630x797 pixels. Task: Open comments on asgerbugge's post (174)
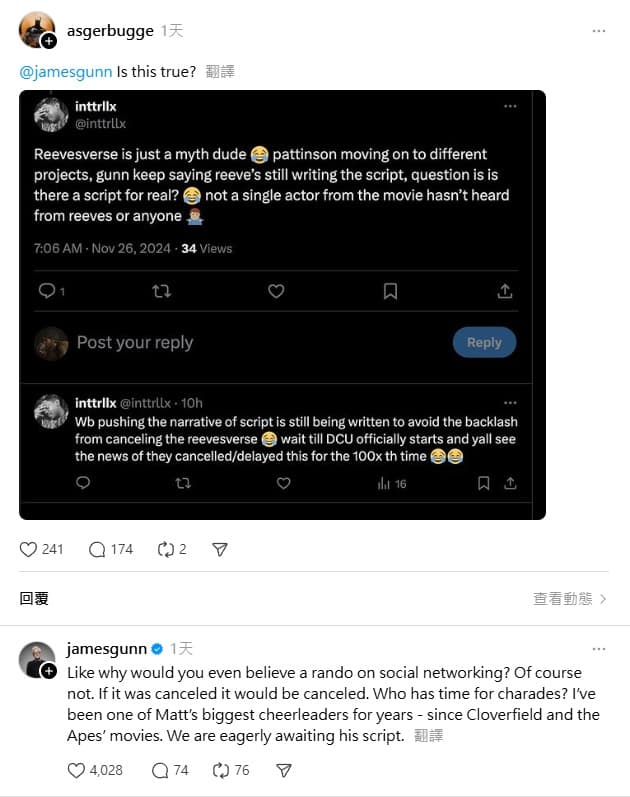click(97, 549)
